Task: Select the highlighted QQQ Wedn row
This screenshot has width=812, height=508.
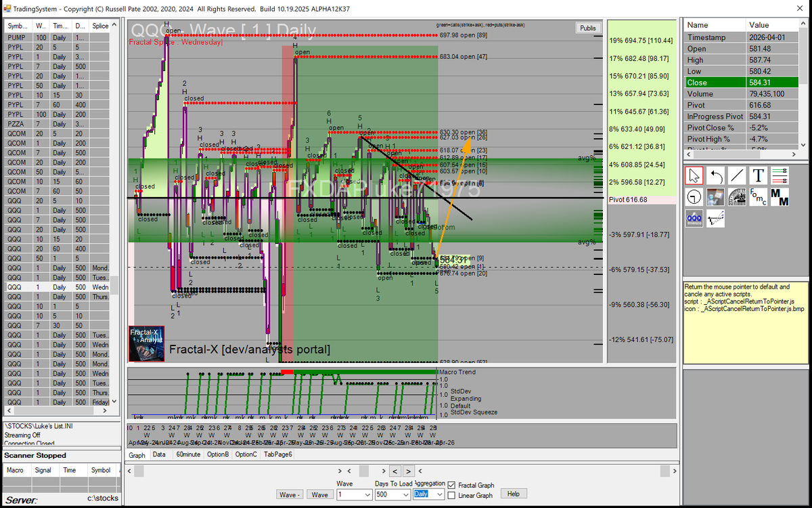Action: click(58, 287)
